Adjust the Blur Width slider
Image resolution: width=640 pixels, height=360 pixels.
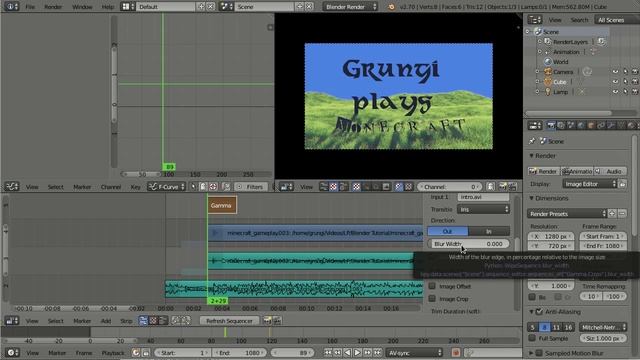point(468,244)
